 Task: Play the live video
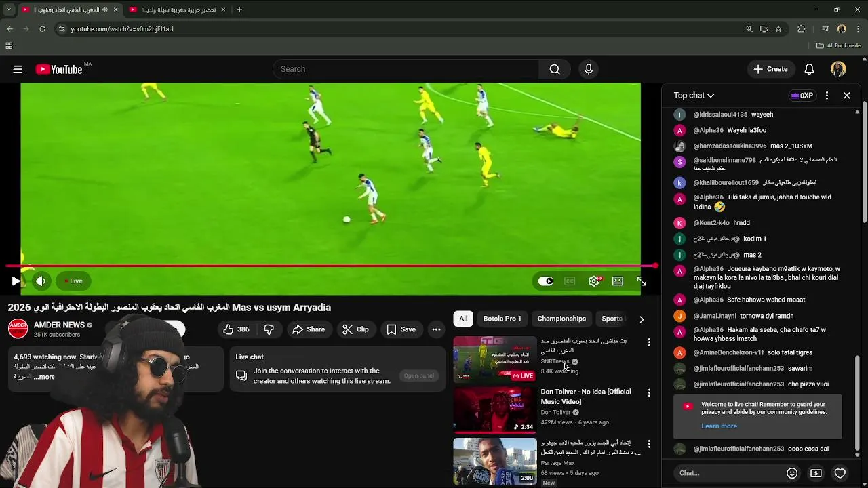[x=16, y=281]
